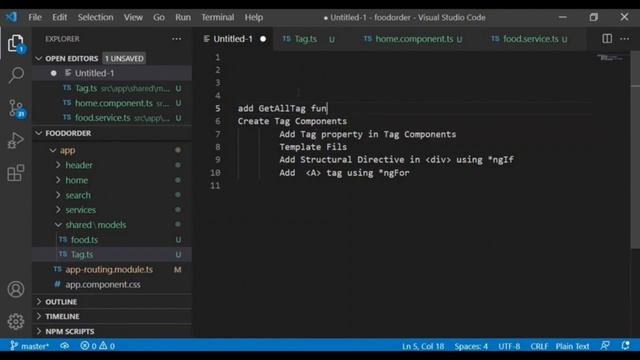Expand the search folder
The width and height of the screenshot is (640, 360).
(x=58, y=195)
